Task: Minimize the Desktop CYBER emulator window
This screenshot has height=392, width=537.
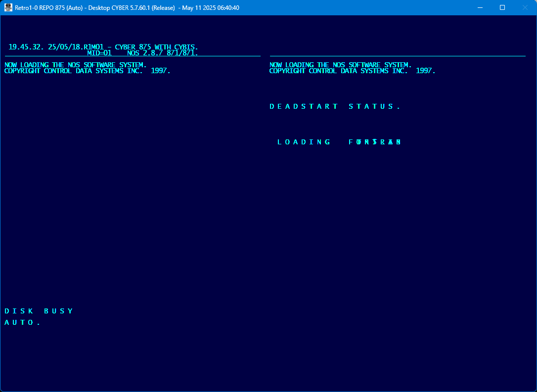Action: pos(479,7)
